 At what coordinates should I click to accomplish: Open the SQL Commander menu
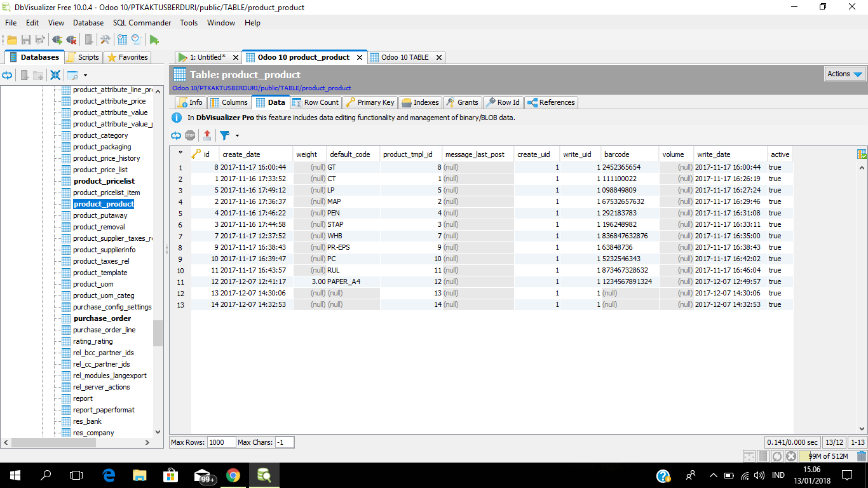pos(142,23)
